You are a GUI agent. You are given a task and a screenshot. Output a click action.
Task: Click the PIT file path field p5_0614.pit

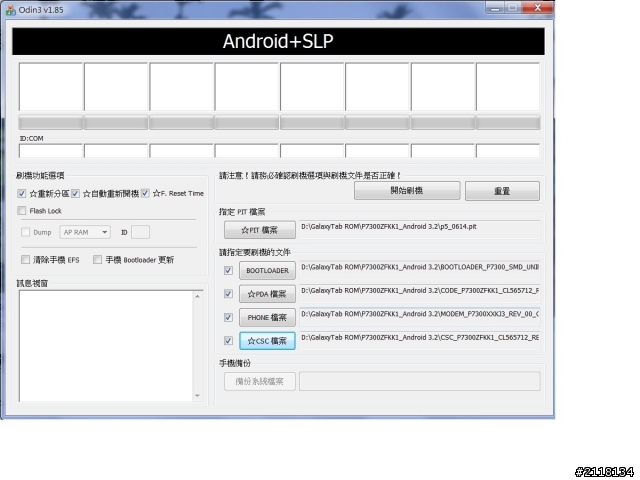(x=420, y=230)
